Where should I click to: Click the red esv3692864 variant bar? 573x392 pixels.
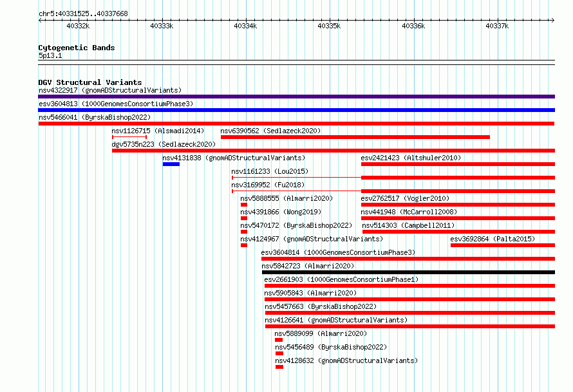pyautogui.click(x=502, y=245)
